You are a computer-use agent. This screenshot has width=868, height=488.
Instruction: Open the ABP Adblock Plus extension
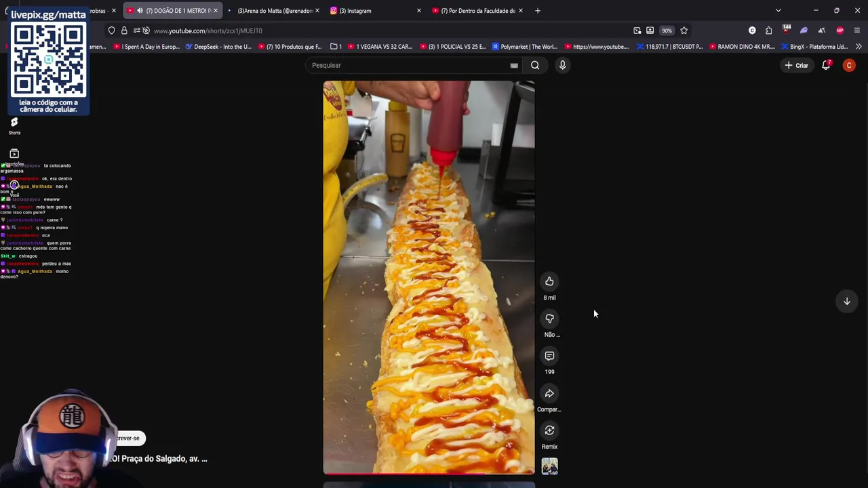click(840, 30)
